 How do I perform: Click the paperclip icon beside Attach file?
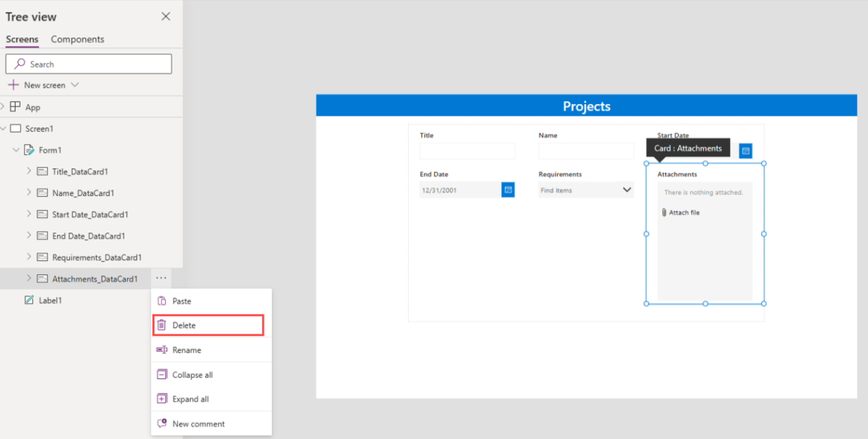(x=665, y=212)
